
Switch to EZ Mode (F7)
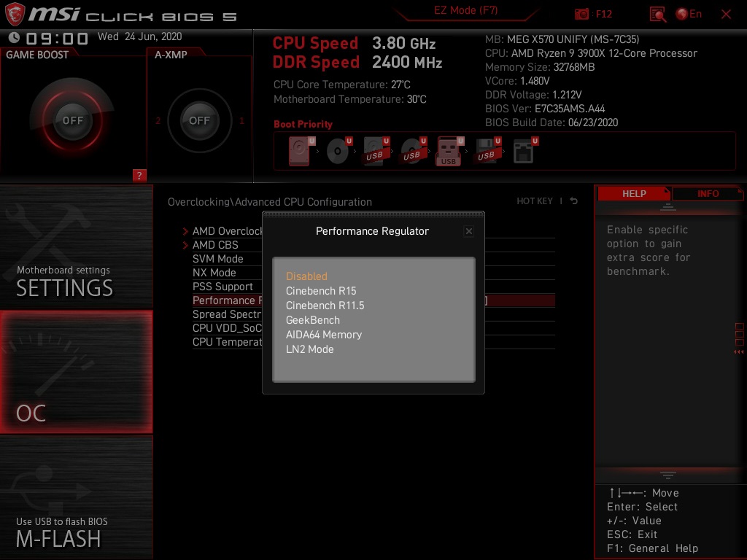(x=465, y=10)
